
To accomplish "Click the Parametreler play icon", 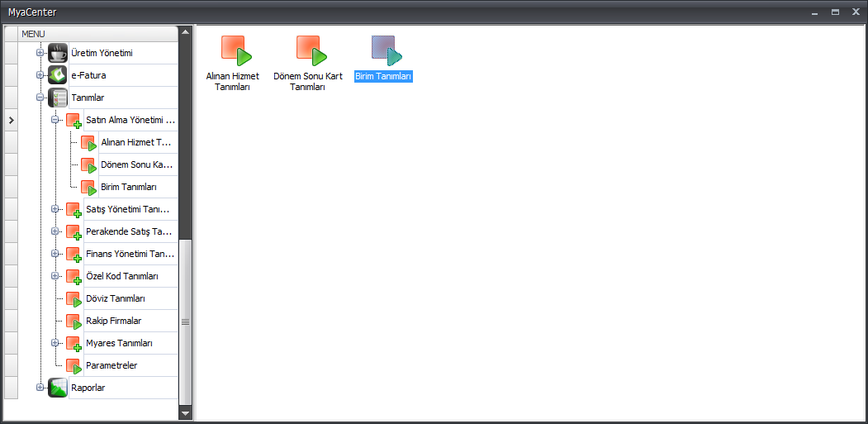I will (x=74, y=366).
